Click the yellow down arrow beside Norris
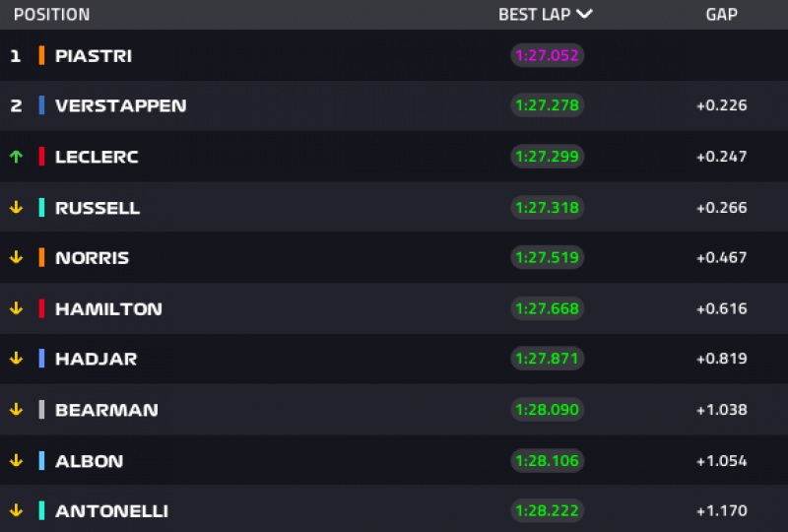The height and width of the screenshot is (532, 788). 16,258
